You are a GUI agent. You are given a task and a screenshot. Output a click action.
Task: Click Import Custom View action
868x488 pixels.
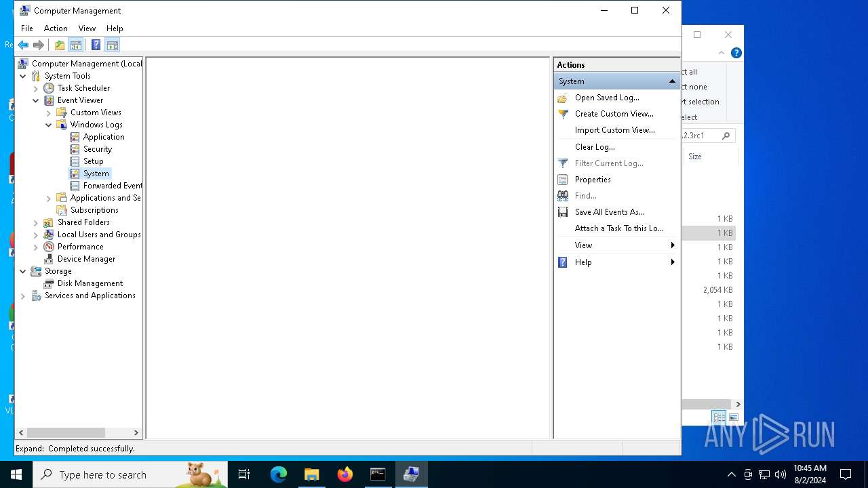[x=615, y=130]
